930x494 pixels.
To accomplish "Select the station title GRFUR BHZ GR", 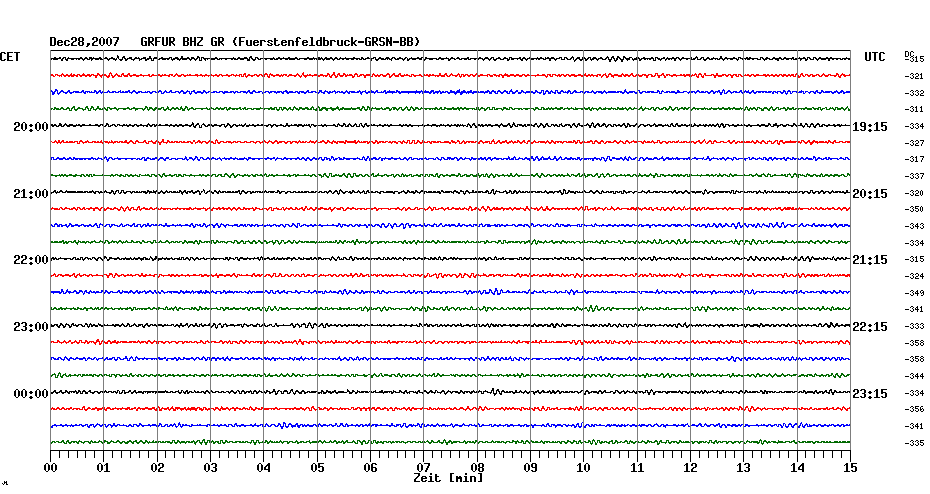I will point(183,42).
